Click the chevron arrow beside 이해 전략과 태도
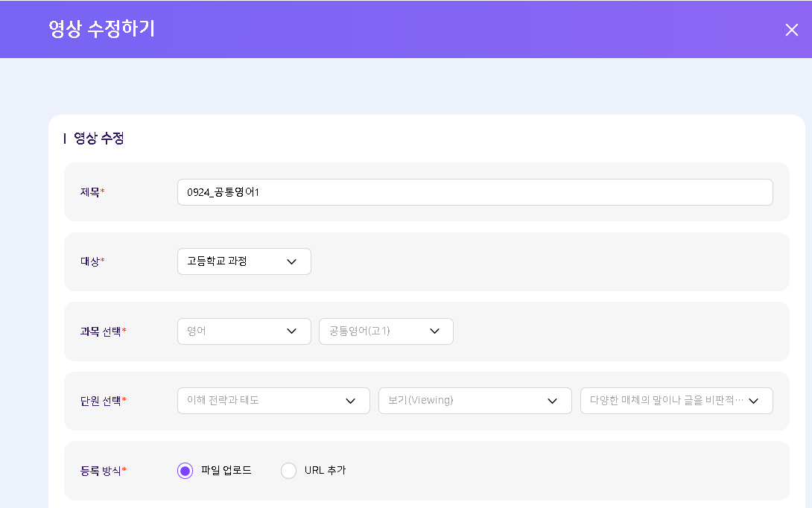Viewport: 812px width, 508px height. coord(350,401)
